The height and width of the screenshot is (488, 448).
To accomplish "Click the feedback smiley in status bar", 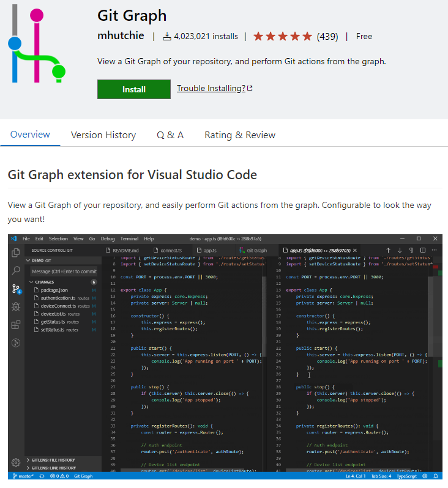I will pos(425,476).
